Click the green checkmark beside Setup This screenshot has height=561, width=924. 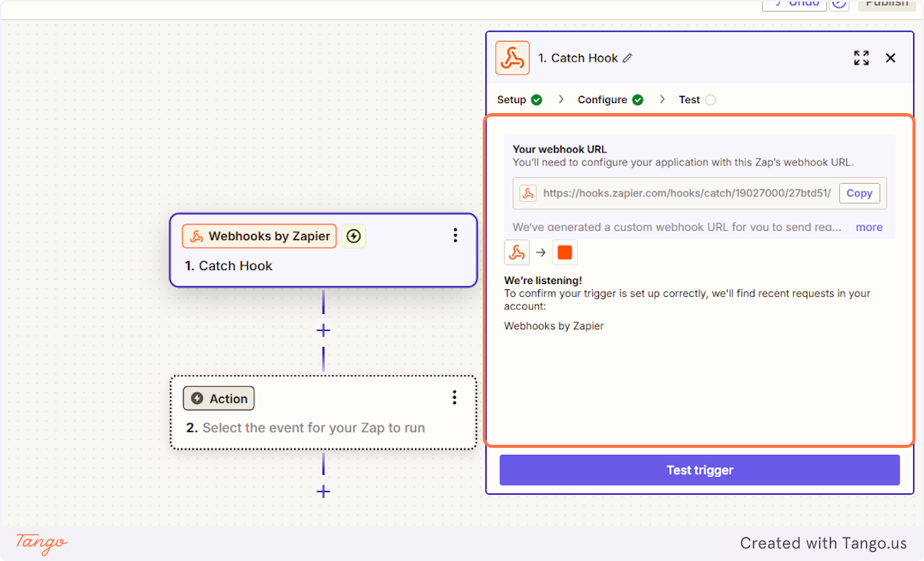(x=537, y=100)
